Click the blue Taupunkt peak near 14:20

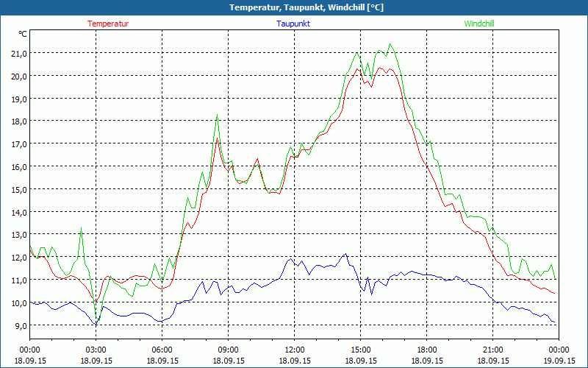tap(345, 254)
